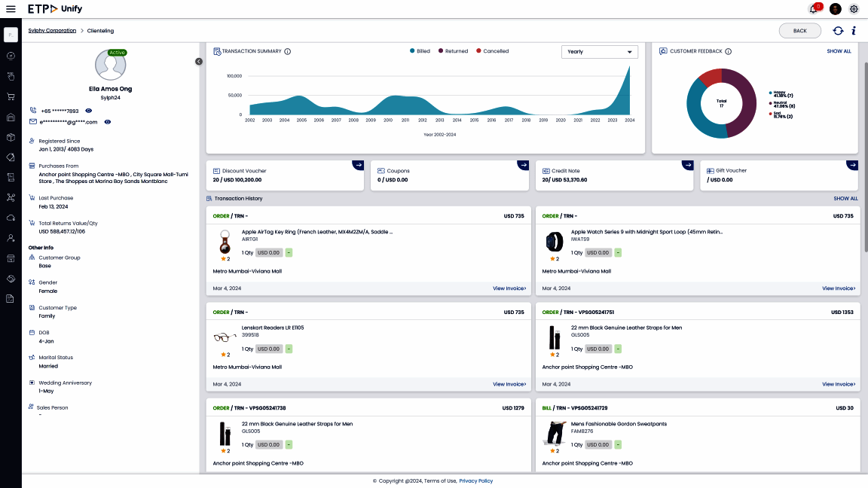Open the settings gear menu
The width and height of the screenshot is (868, 488).
tap(854, 9)
